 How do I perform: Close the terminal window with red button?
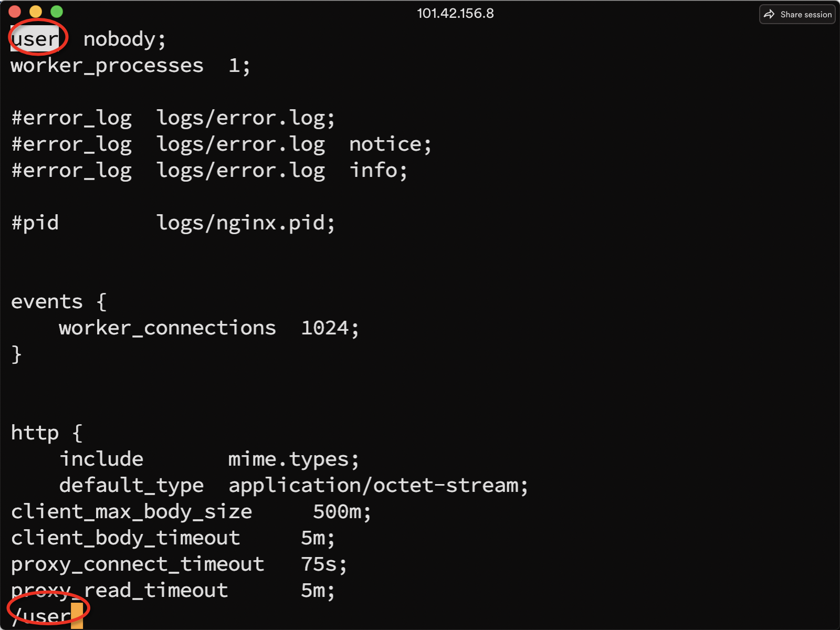click(15, 12)
